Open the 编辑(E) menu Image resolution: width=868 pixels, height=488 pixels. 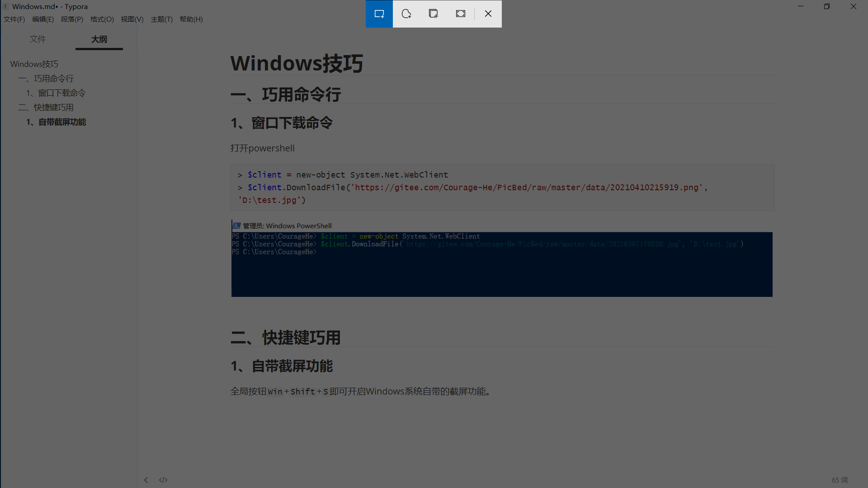click(43, 19)
